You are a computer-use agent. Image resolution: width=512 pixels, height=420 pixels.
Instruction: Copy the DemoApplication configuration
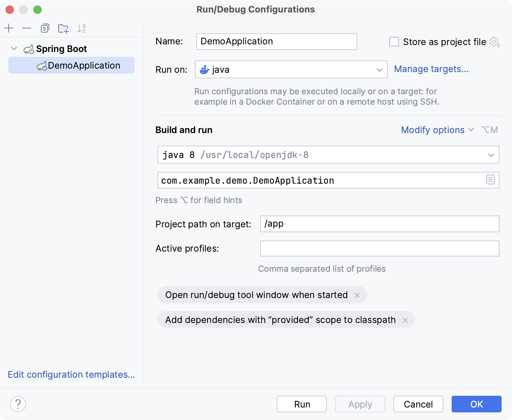45,28
